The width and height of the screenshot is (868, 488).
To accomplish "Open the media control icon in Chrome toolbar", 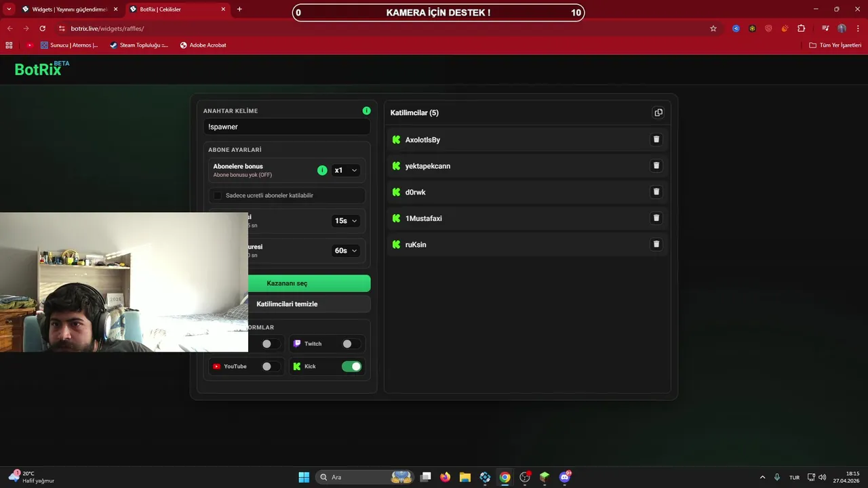I will pyautogui.click(x=825, y=28).
